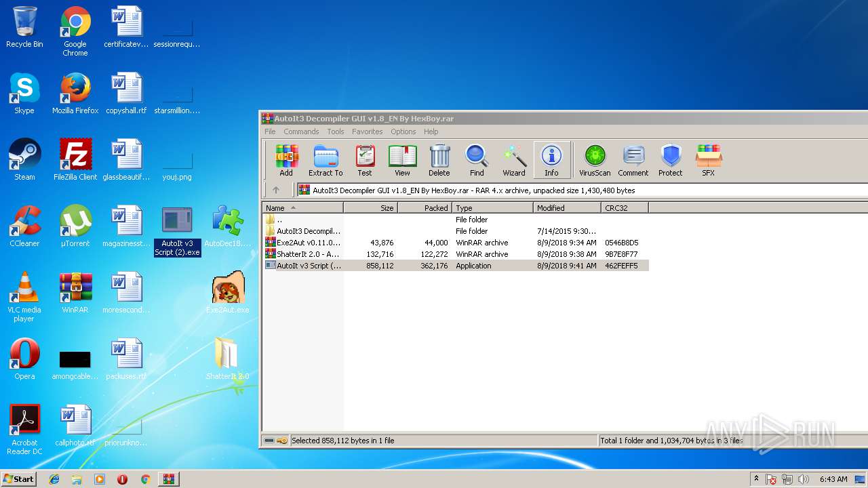
Task: Open the volume speaker tray icon
Action: tap(804, 479)
